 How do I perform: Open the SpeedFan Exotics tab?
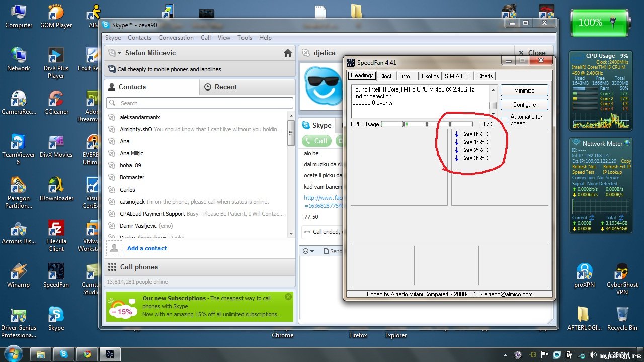(430, 76)
